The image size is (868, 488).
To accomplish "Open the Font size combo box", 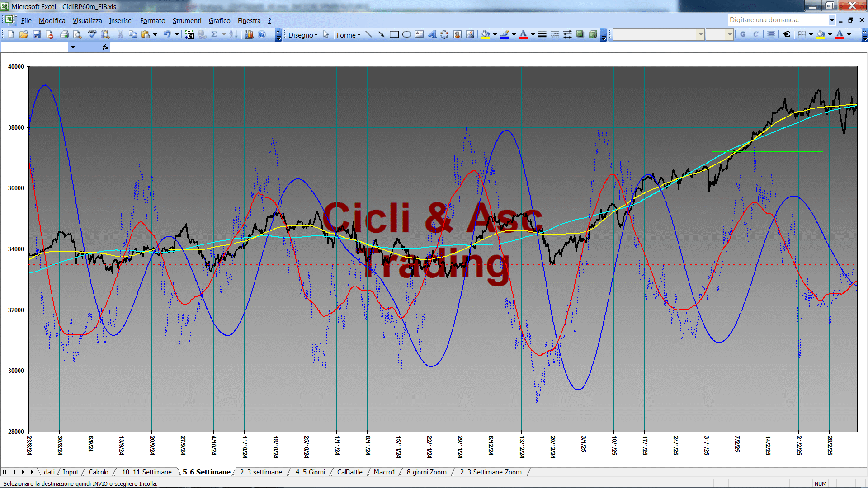I will [719, 34].
